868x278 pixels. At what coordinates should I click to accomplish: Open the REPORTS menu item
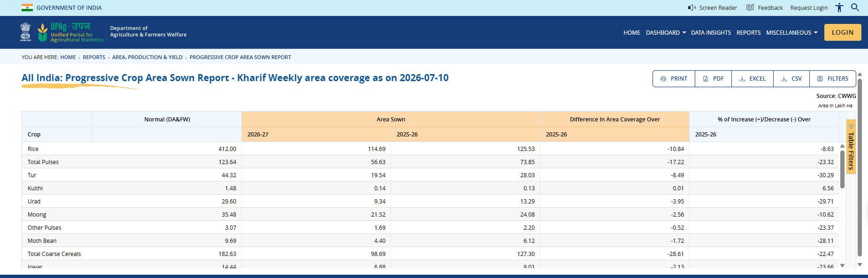(748, 33)
